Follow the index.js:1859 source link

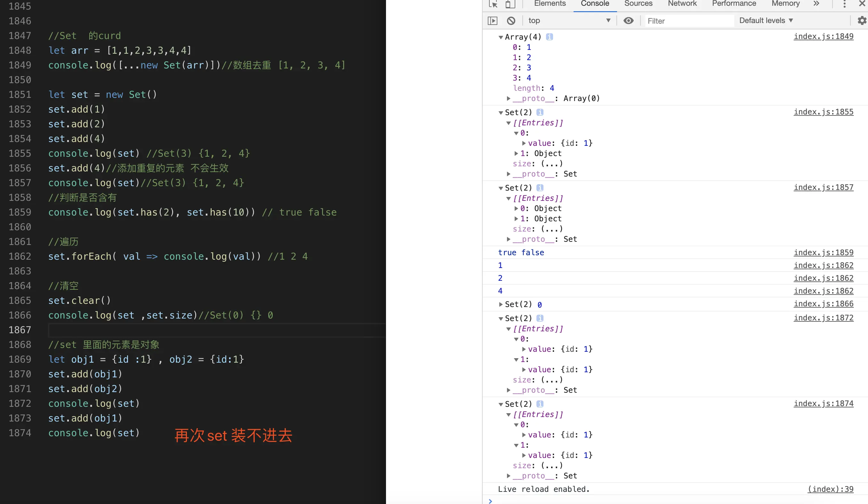[x=823, y=252]
